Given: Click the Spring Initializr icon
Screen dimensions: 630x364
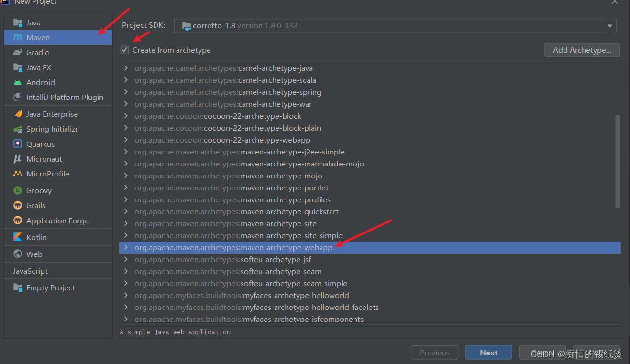Looking at the screenshot, I should (x=18, y=129).
